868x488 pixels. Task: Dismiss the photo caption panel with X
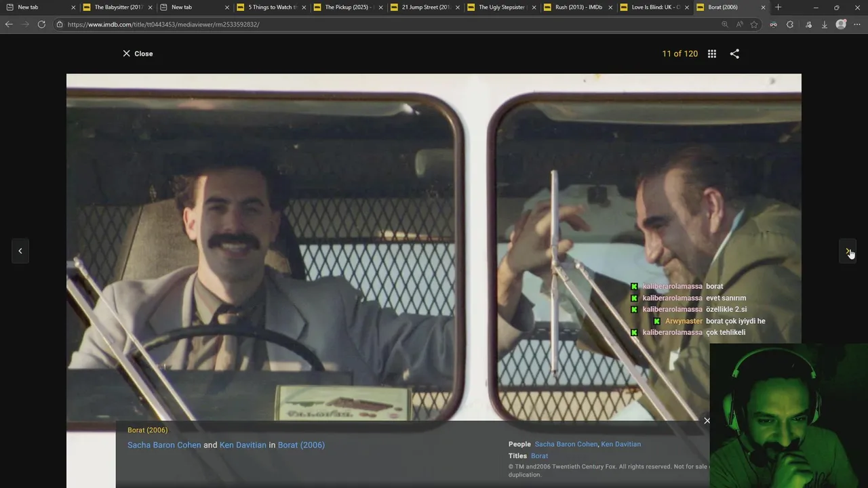click(x=707, y=421)
